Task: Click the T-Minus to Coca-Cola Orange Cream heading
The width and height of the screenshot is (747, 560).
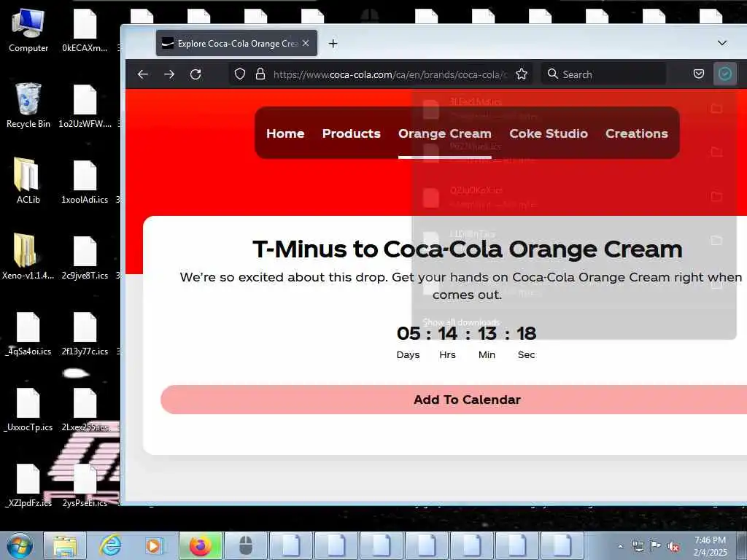Action: coord(468,249)
